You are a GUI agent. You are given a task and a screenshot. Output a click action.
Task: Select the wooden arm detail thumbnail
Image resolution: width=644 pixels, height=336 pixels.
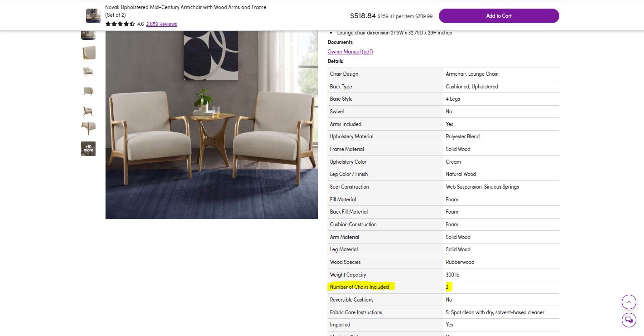pyautogui.click(x=88, y=129)
